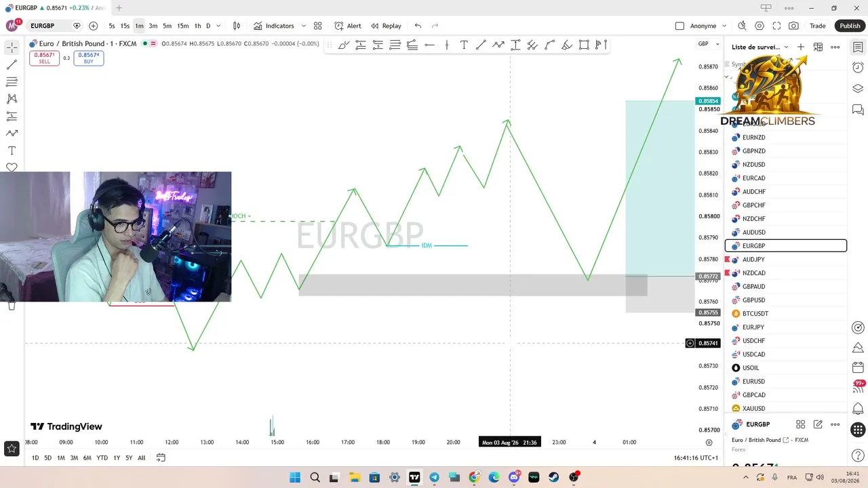868x488 pixels.
Task: Click the Publish button
Action: coord(850,26)
